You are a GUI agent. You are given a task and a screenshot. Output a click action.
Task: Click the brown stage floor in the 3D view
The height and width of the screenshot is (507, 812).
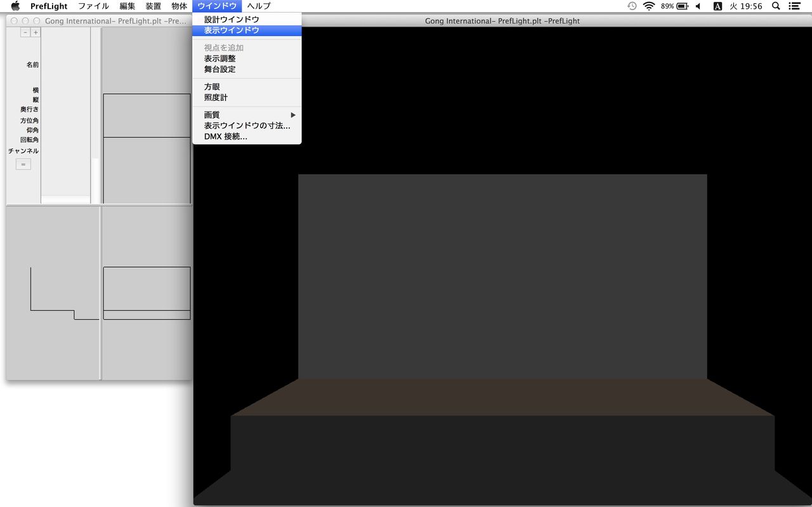point(502,397)
